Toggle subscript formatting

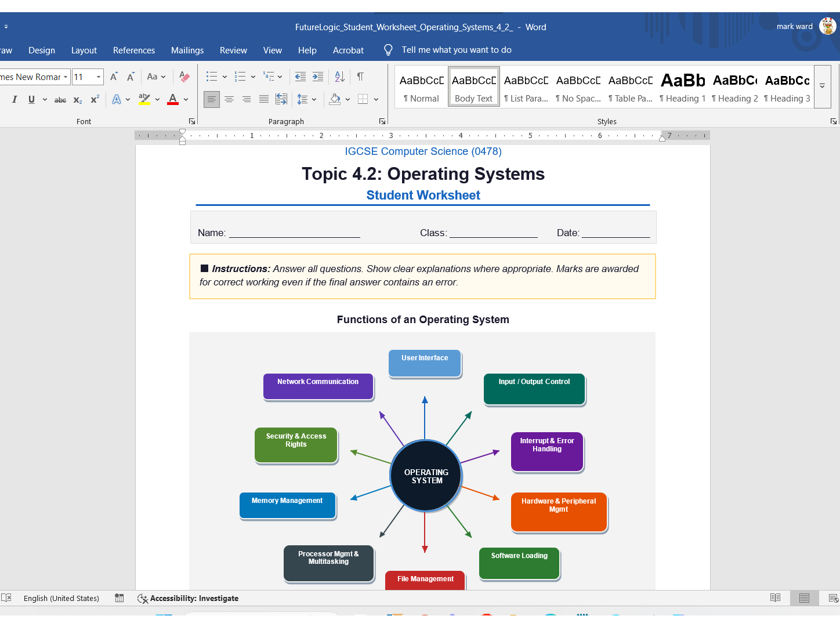point(78,100)
